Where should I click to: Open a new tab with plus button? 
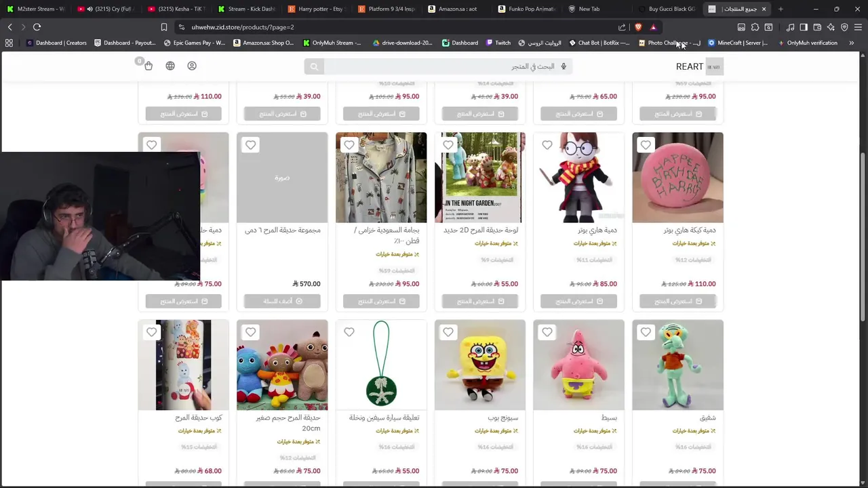coord(781,9)
